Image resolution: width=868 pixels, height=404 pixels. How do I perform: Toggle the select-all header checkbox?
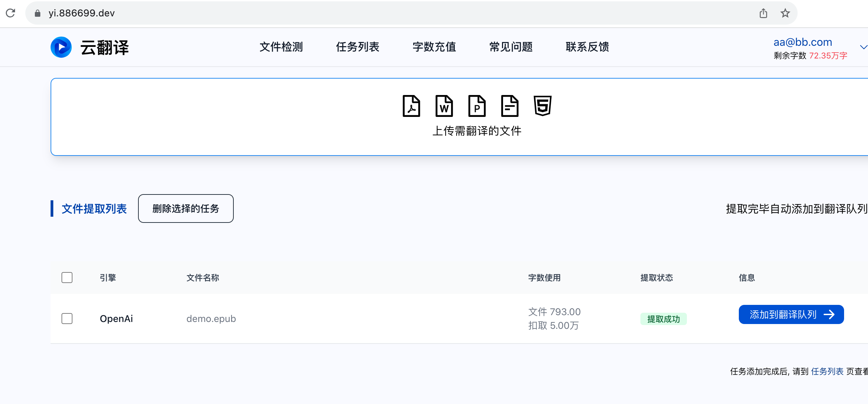[x=67, y=278]
